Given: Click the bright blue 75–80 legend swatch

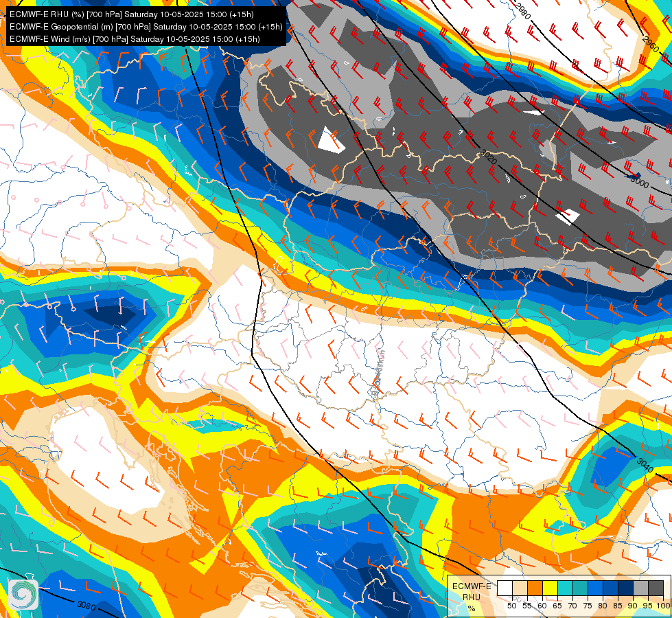Looking at the screenshot, I should click(x=595, y=588).
